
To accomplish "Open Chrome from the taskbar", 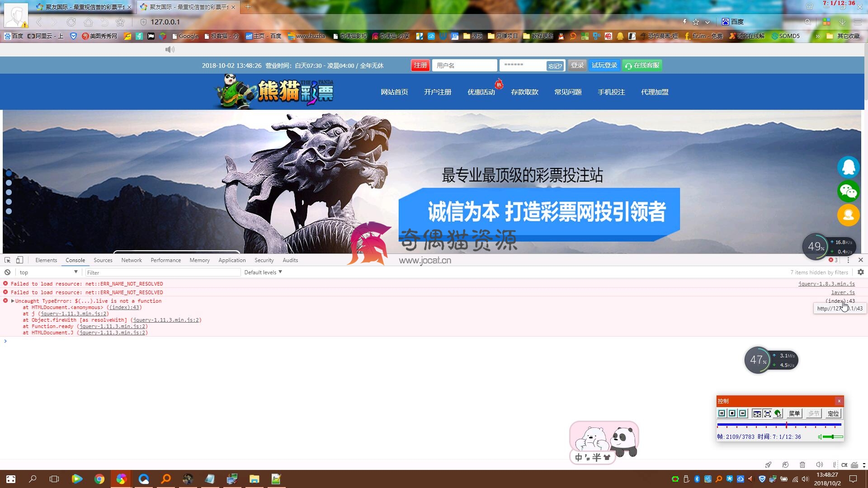I will pyautogui.click(x=99, y=479).
